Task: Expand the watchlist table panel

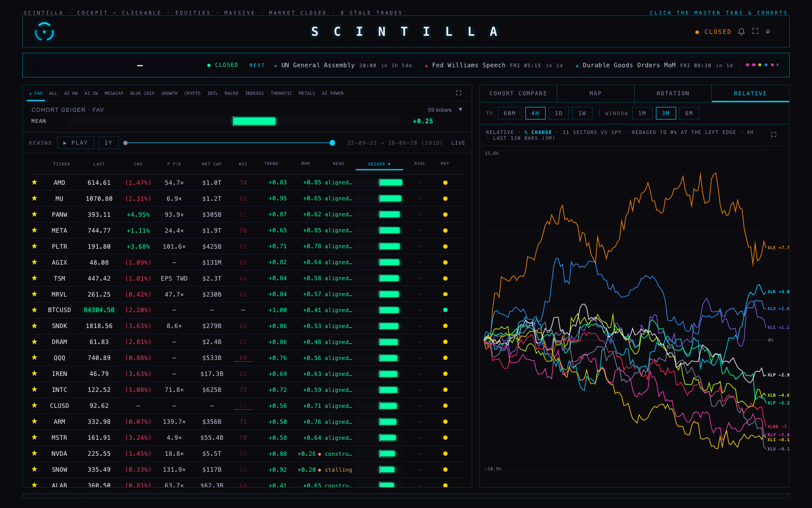Action: 459,93
